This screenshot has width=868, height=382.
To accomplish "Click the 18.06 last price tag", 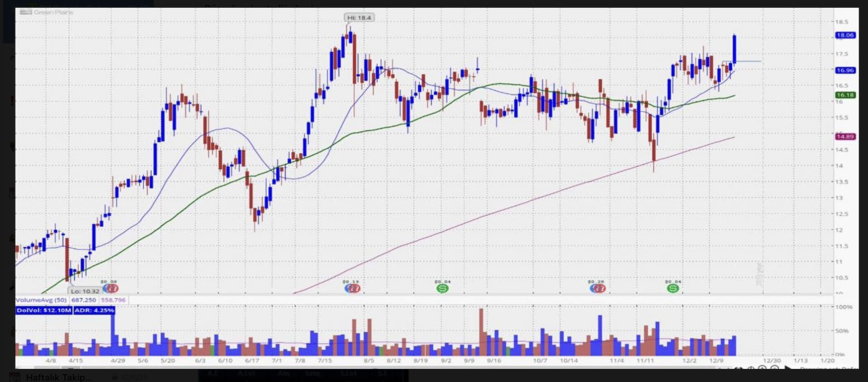I will [x=845, y=35].
